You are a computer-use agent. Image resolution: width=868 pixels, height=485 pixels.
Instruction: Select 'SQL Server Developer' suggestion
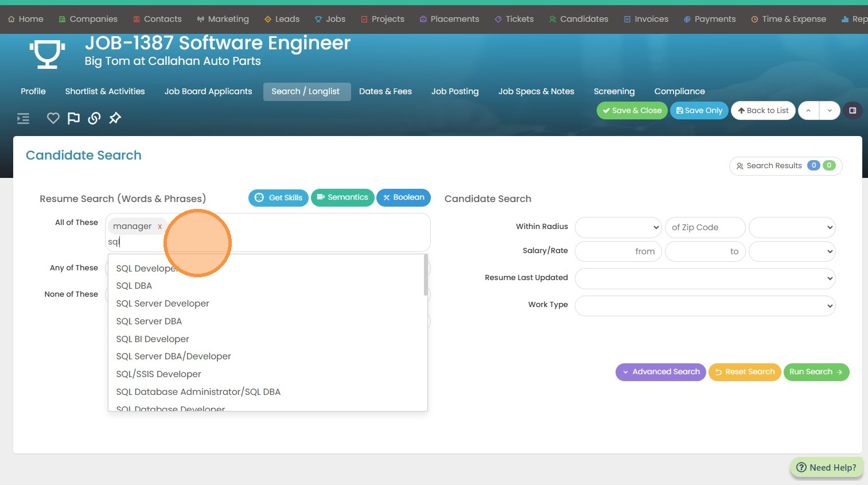(x=162, y=304)
